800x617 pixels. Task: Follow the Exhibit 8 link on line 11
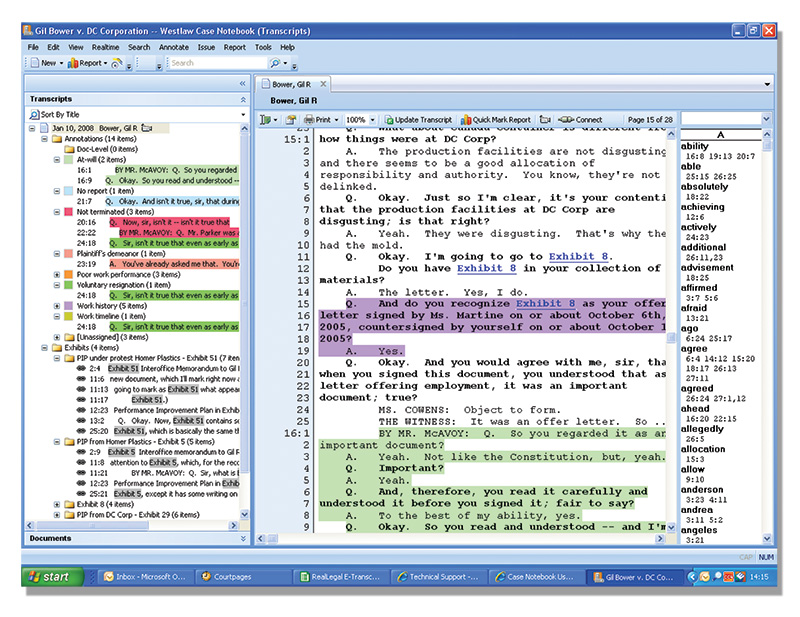579,257
